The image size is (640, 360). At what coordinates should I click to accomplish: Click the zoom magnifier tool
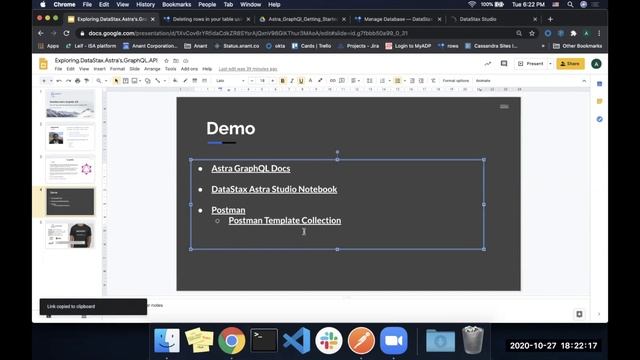click(98, 81)
